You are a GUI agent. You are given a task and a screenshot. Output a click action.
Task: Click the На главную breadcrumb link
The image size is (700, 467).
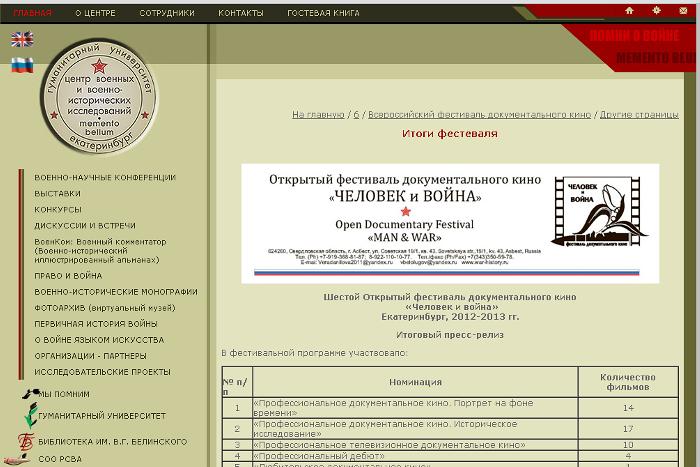click(318, 115)
